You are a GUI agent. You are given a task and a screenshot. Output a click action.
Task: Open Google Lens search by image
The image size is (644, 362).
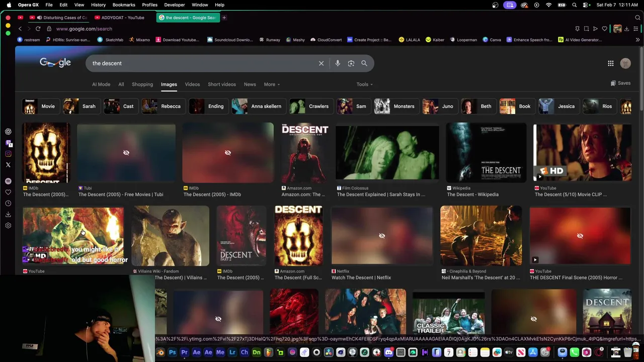351,63
